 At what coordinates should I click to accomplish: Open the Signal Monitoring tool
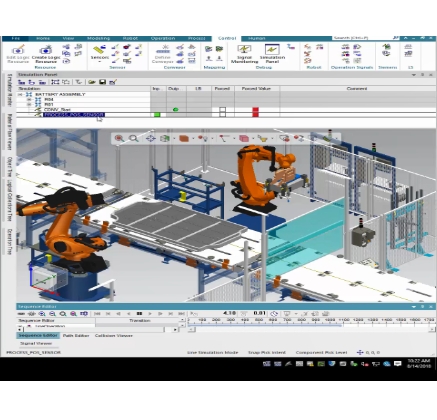pos(244,54)
